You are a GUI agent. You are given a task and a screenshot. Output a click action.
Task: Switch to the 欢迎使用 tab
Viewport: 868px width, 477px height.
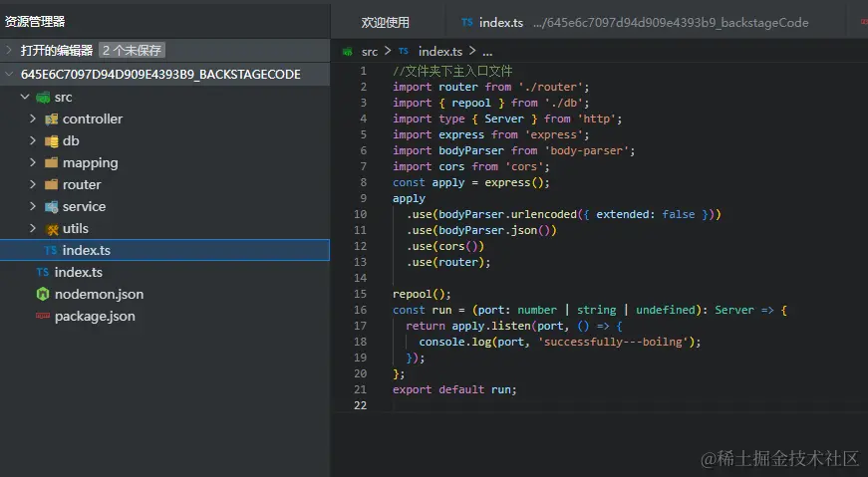[386, 22]
